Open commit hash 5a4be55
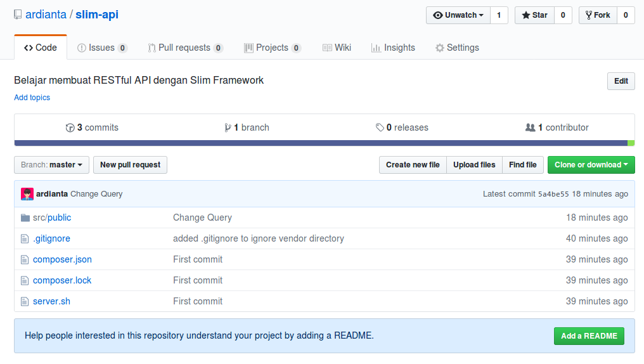This screenshot has width=644, height=364. [553, 194]
